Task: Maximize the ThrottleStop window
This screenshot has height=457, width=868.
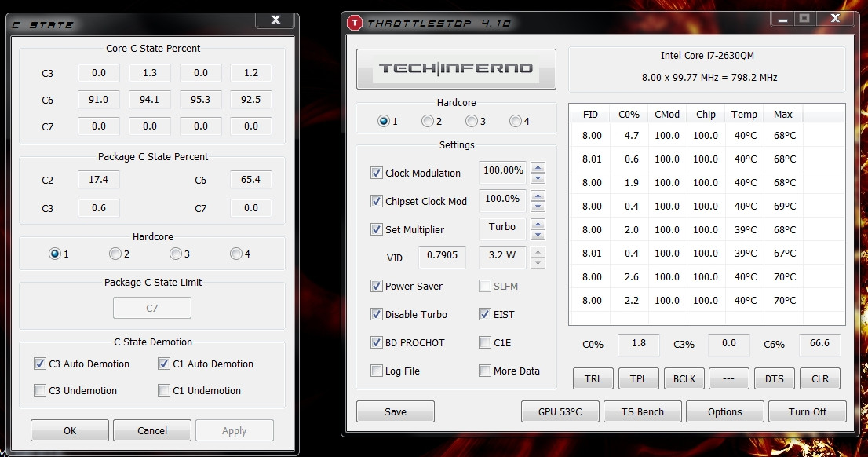Action: [804, 20]
